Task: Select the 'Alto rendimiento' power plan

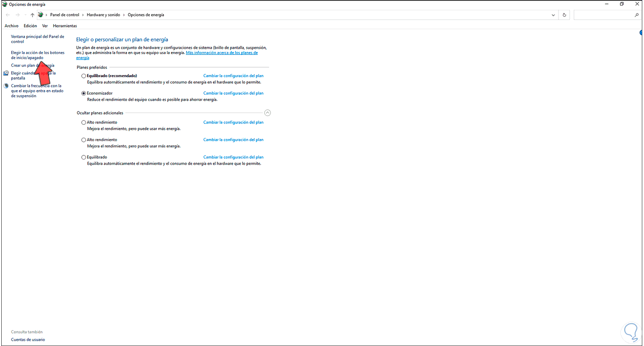Action: point(83,122)
